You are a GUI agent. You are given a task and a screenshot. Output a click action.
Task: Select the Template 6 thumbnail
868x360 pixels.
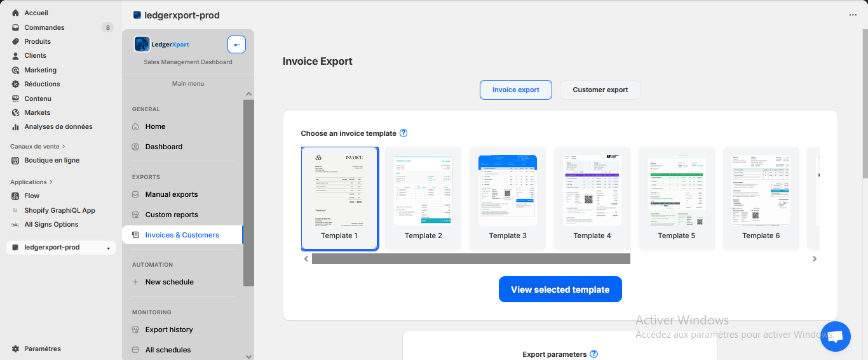pos(761,198)
